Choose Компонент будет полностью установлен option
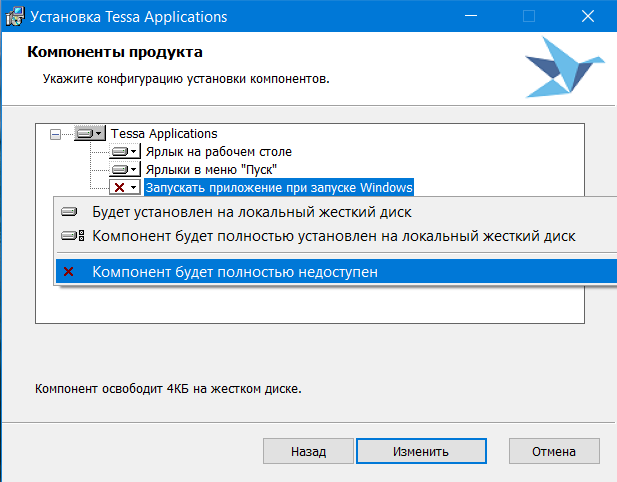This screenshot has width=617, height=482. [x=336, y=236]
